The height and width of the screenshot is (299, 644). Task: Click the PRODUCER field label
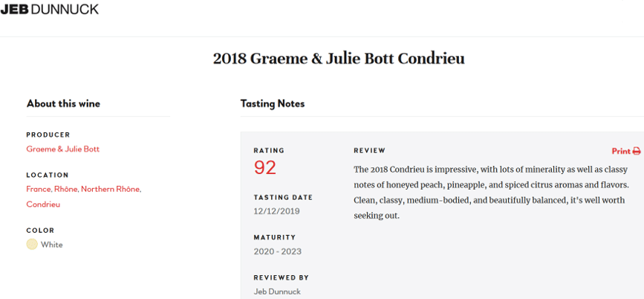click(48, 135)
